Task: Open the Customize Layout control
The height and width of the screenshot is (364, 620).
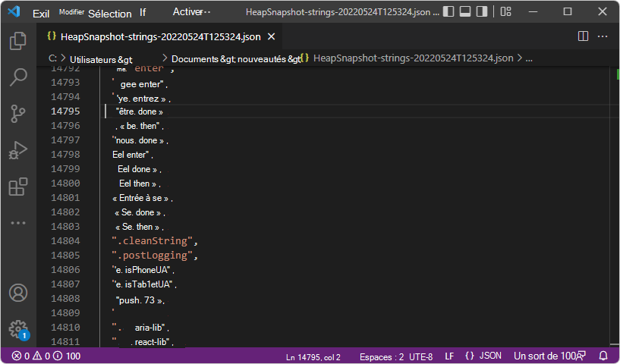Action: coord(505,12)
